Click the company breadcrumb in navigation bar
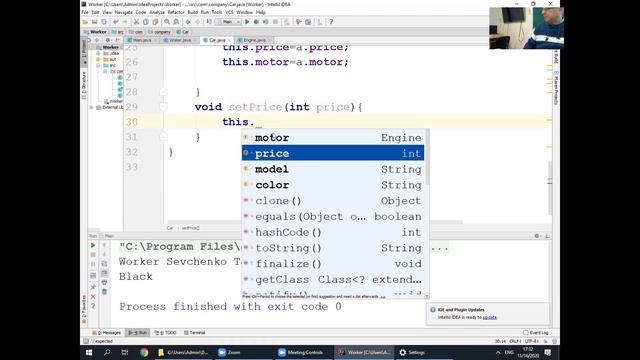 point(160,32)
